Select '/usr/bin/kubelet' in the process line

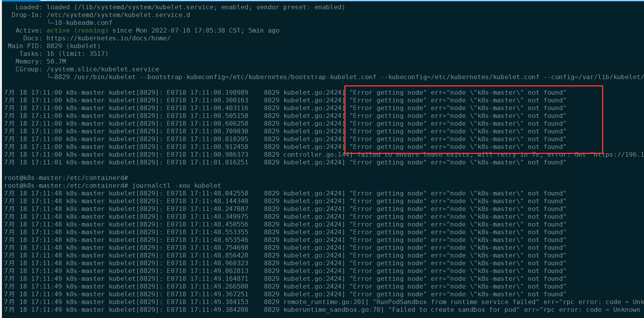[x=105, y=77]
